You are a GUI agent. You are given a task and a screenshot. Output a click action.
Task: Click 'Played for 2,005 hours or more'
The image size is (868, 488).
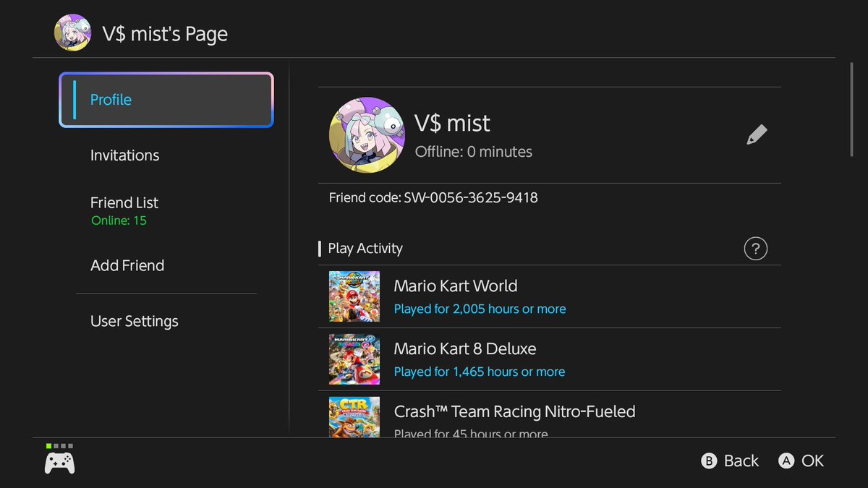coord(480,309)
